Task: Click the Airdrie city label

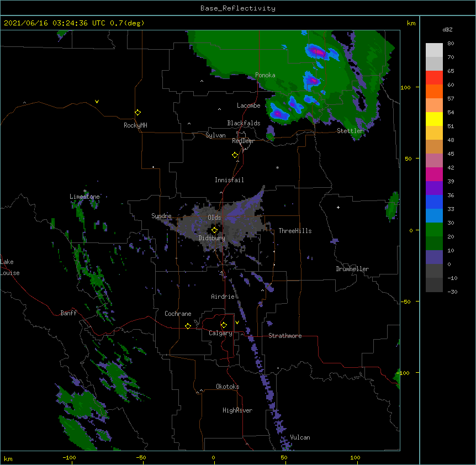Action: click(x=223, y=297)
